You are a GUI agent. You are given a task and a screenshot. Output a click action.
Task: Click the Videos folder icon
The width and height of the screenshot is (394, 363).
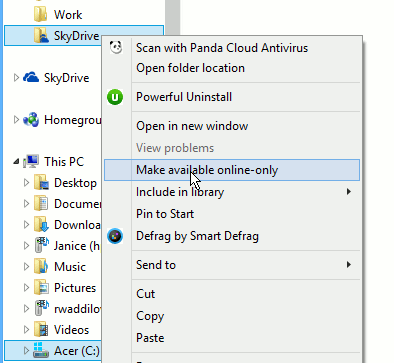tap(41, 330)
